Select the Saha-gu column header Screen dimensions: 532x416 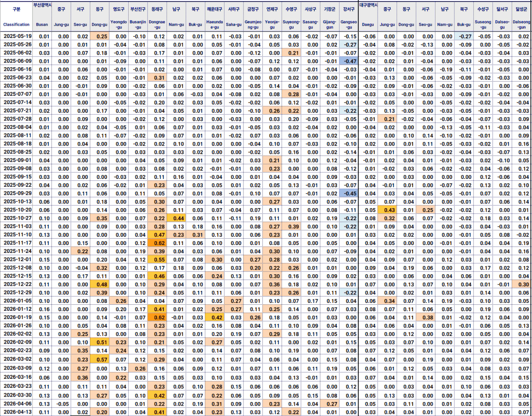tap(234, 25)
